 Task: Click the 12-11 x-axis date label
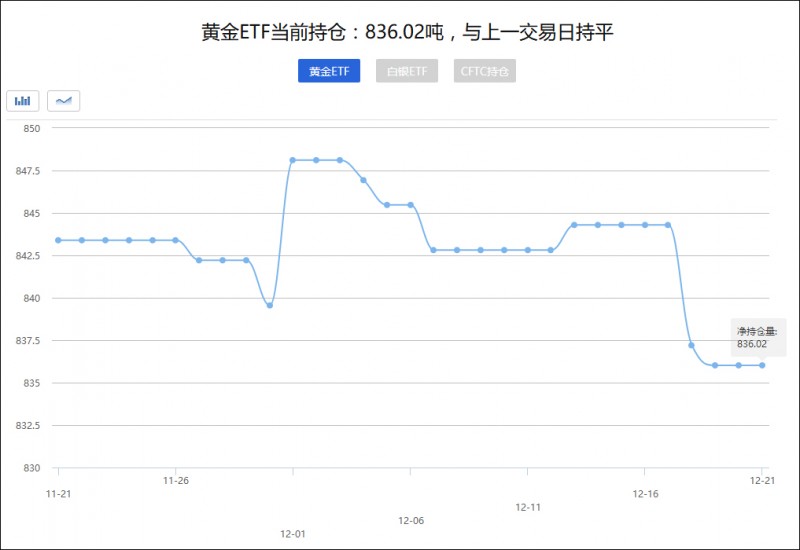[528, 507]
